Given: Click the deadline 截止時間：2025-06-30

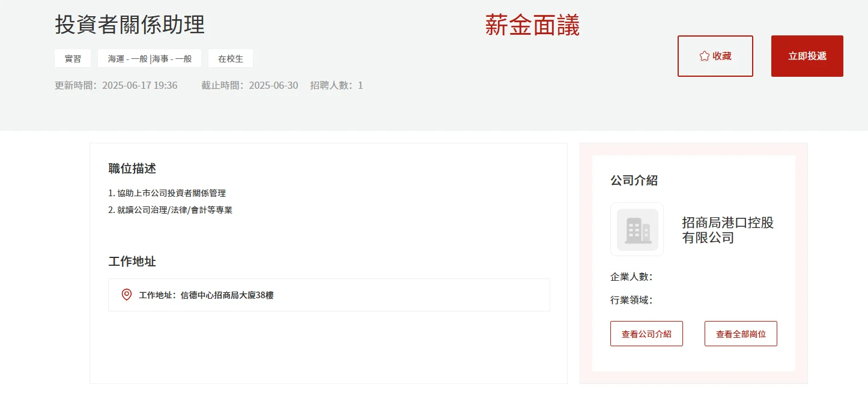Looking at the screenshot, I should [250, 85].
